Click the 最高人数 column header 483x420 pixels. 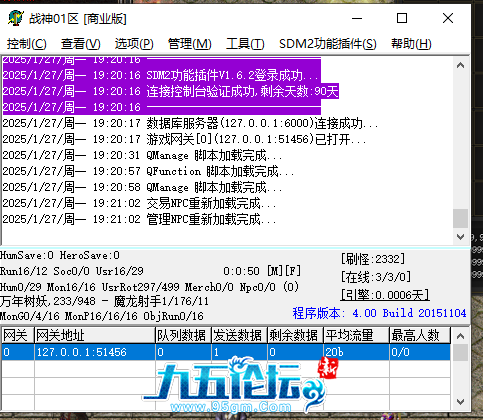(420, 335)
